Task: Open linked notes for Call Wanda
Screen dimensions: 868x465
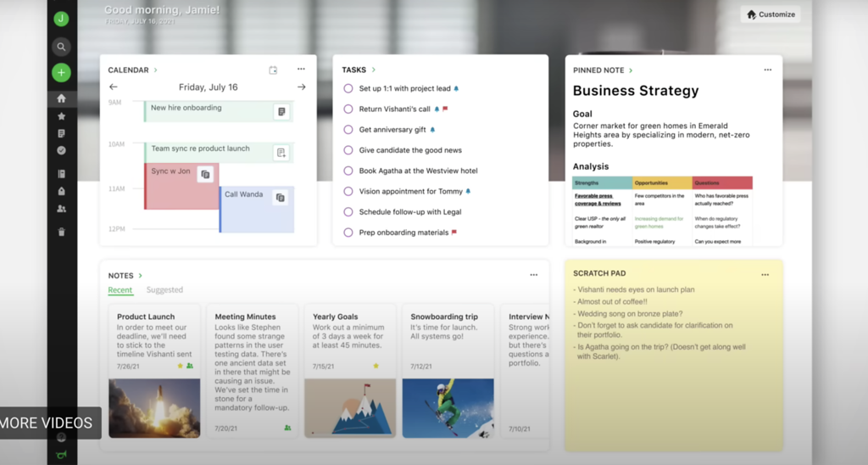Action: pos(281,198)
